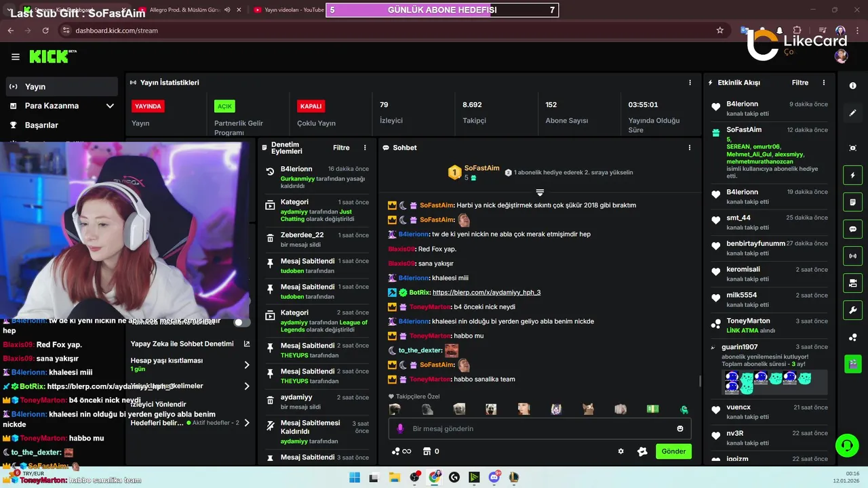Toggle the switch above Yapay Zeka ile Sohbet Denetimi
This screenshot has width=868, height=488.
[242, 323]
